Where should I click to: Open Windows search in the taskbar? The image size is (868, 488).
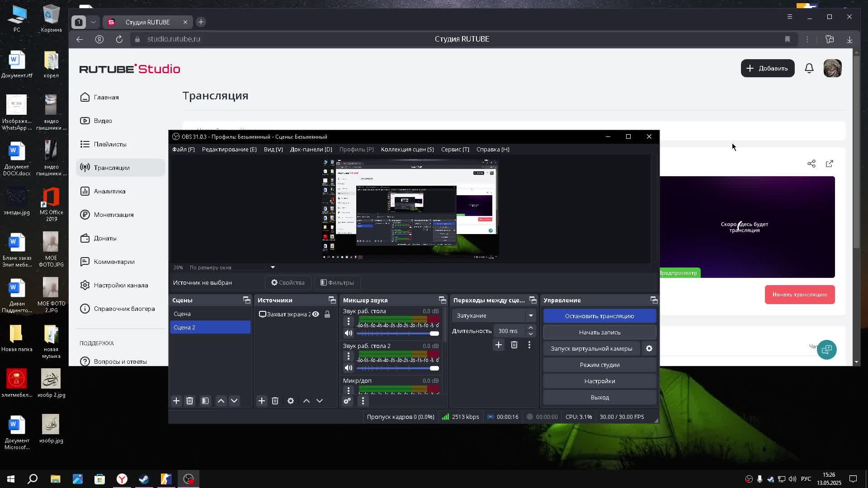point(33,479)
